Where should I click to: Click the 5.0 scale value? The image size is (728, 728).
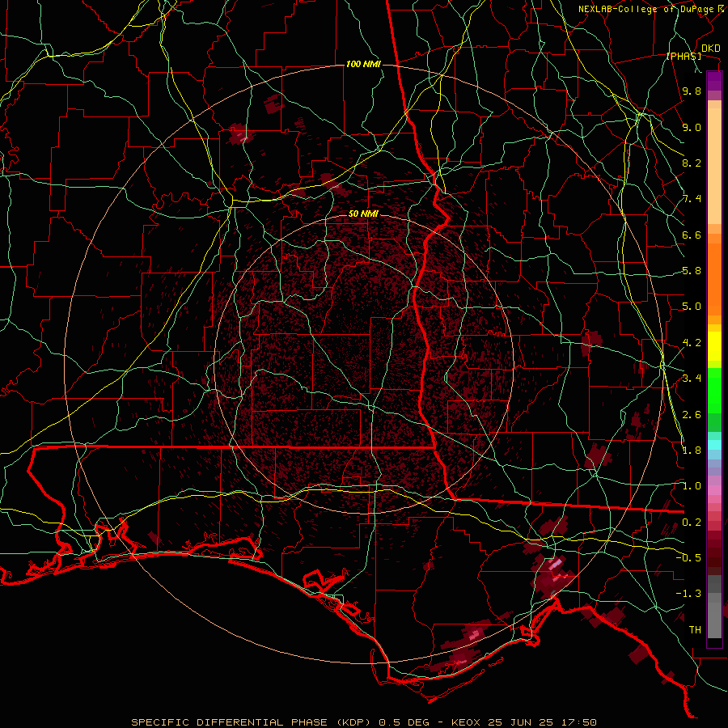tap(692, 307)
